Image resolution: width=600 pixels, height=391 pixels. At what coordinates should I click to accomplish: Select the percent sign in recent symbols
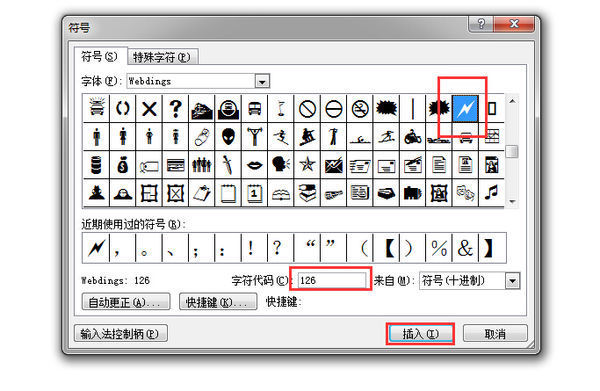(x=439, y=248)
